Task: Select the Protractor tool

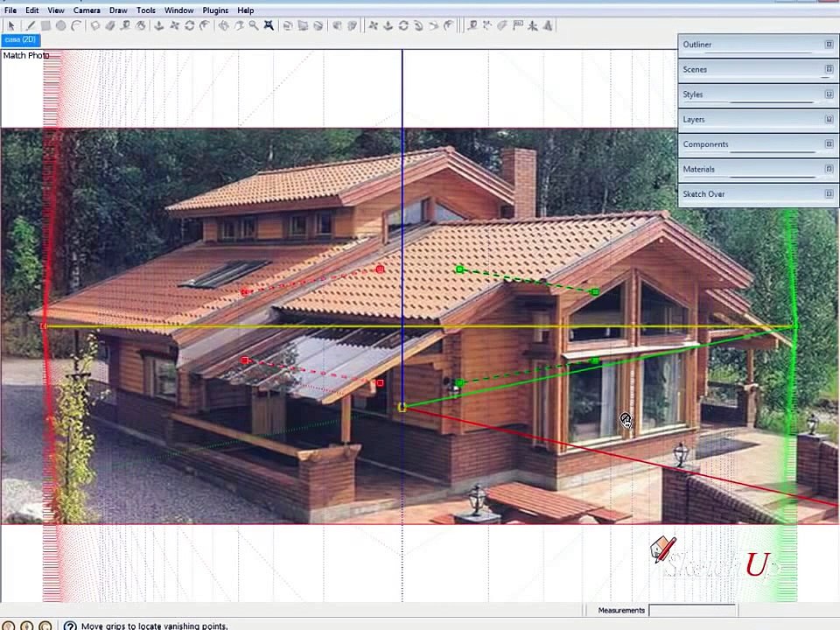Action: click(502, 25)
